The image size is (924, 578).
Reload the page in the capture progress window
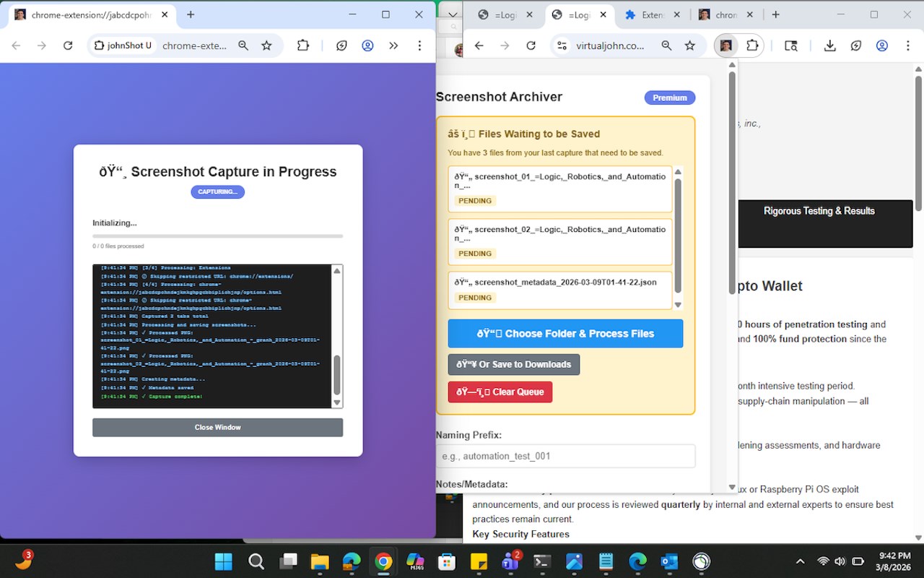pyautogui.click(x=68, y=46)
